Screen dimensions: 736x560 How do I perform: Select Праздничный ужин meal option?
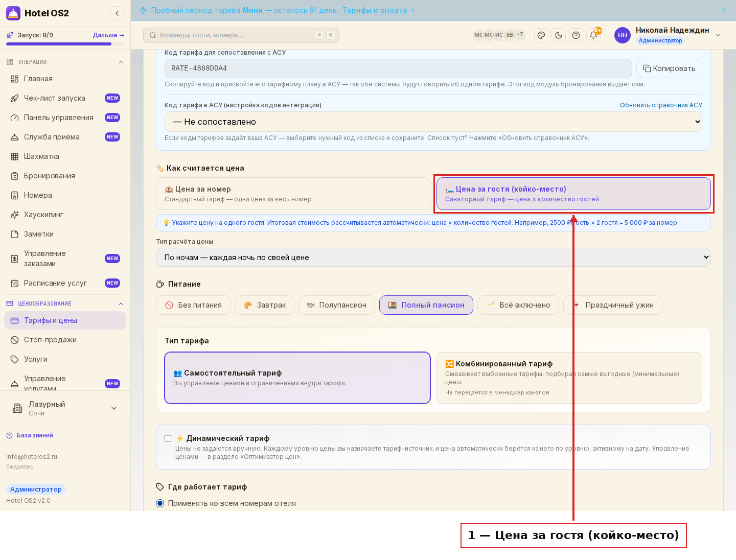(613, 305)
